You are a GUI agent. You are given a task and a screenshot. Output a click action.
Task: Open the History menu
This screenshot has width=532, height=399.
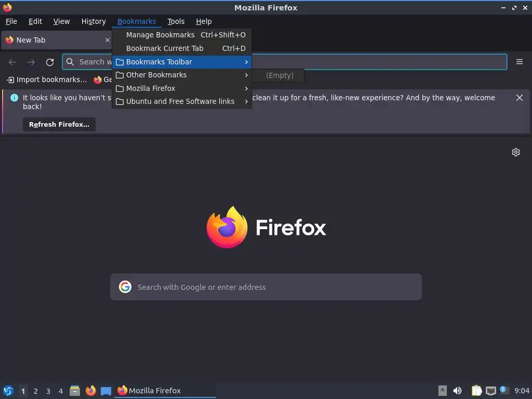pos(94,21)
